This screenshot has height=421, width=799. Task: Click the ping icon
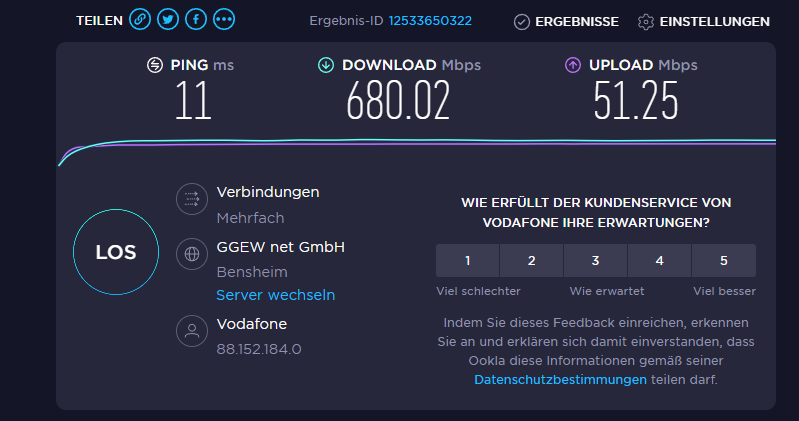[x=155, y=65]
